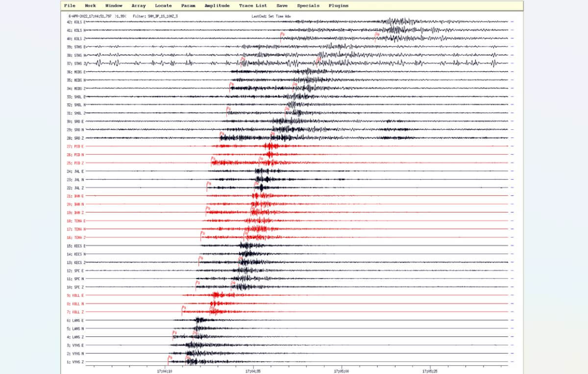Click the Save menu item
This screenshot has width=588, height=374.
click(282, 6)
